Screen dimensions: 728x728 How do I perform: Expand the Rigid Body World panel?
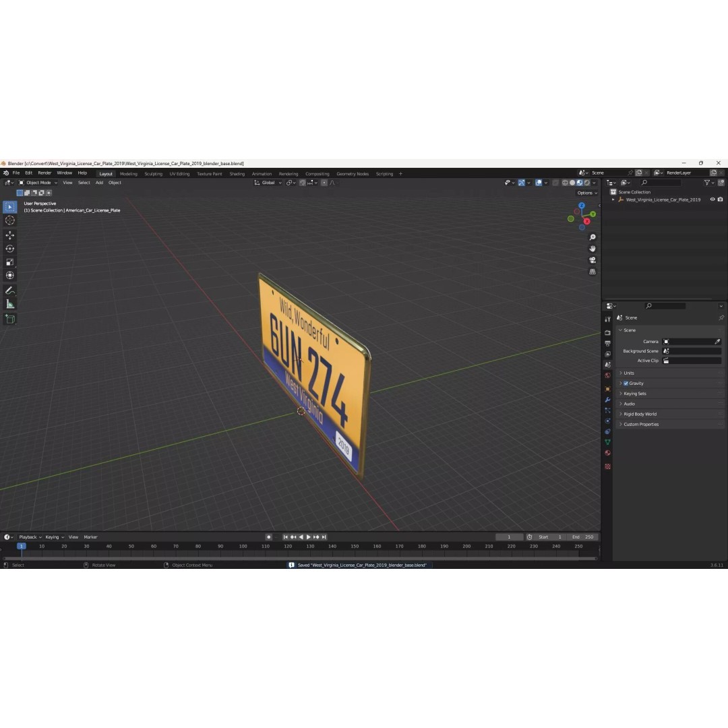[x=671, y=414]
